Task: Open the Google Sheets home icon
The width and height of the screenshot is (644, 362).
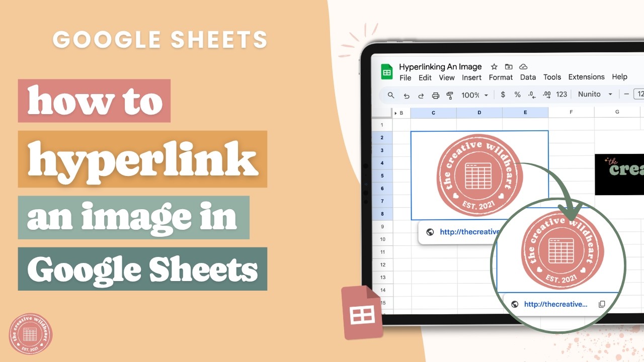Action: [x=387, y=72]
